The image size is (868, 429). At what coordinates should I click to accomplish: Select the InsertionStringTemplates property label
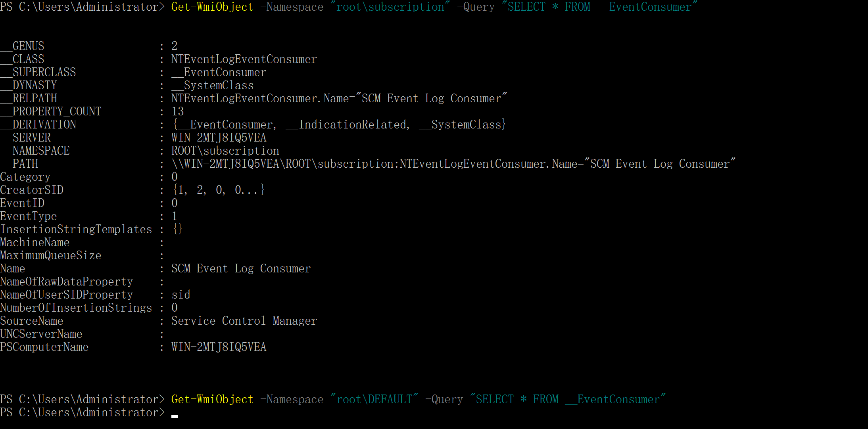tap(76, 229)
